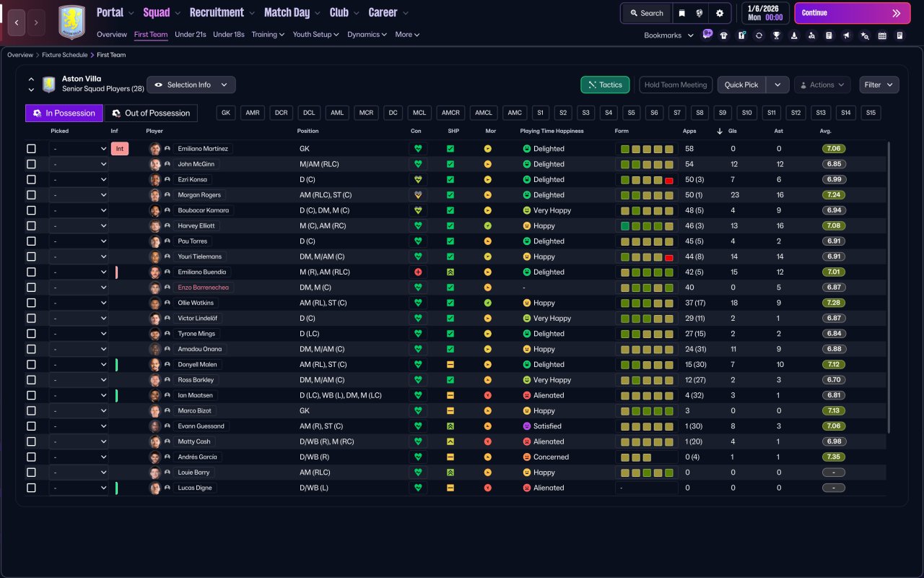Open the Picked dropdown for Amadou Onana
Screen dimensions: 924x578
[79, 349]
